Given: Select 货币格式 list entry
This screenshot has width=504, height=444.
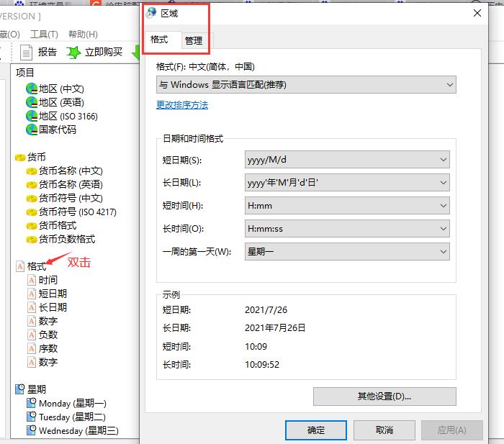Looking at the screenshot, I should [58, 225].
